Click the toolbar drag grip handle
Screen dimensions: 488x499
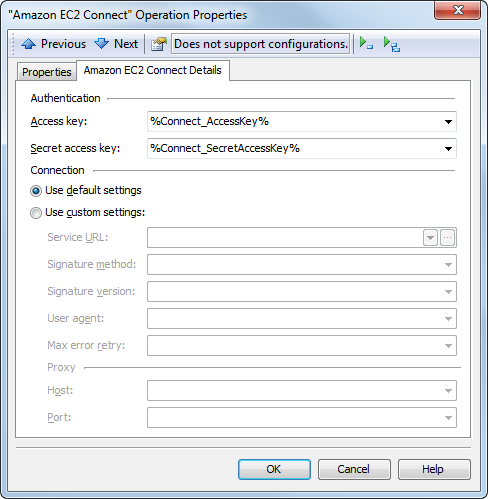(13, 44)
